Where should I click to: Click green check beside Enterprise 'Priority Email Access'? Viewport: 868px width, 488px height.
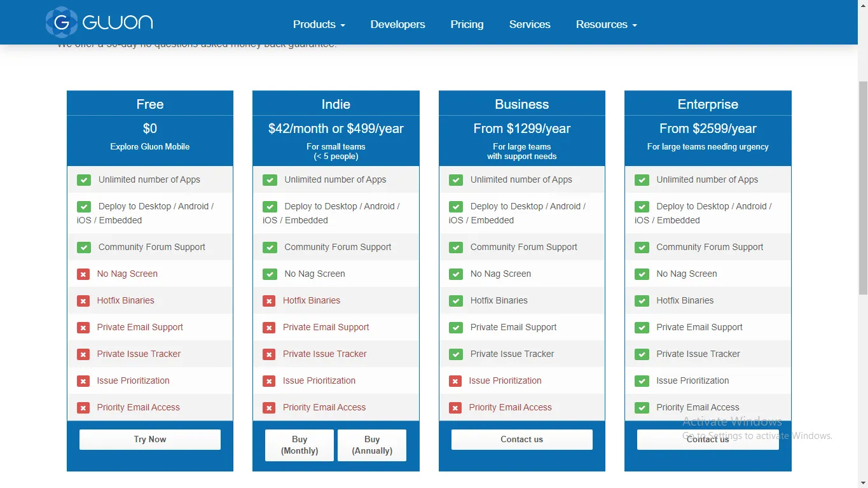pos(642,408)
